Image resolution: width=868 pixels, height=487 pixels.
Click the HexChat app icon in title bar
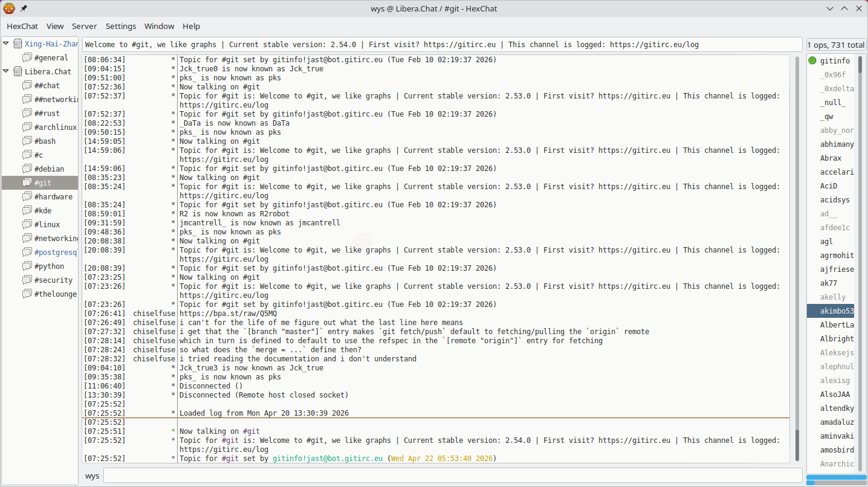coord(9,8)
